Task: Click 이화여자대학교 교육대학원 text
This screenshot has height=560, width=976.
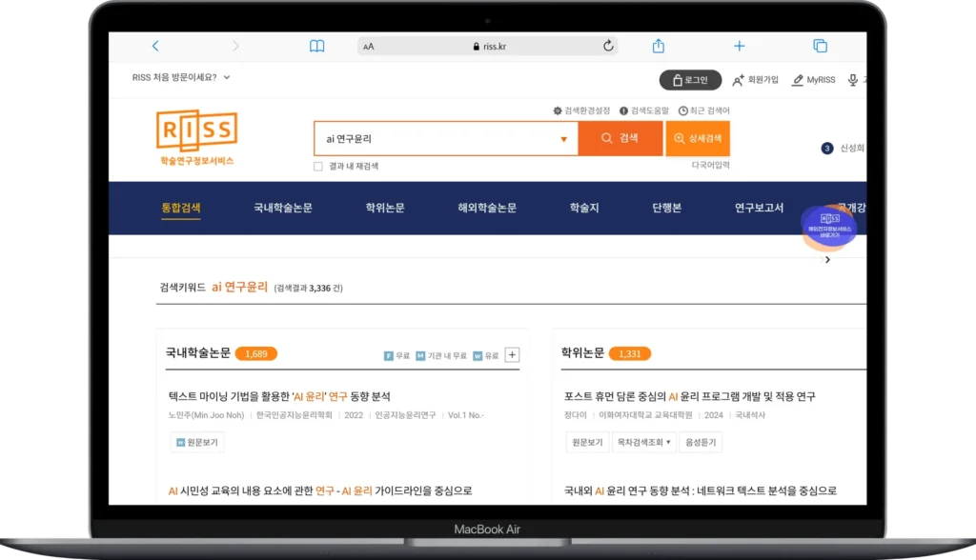Action: [645, 415]
